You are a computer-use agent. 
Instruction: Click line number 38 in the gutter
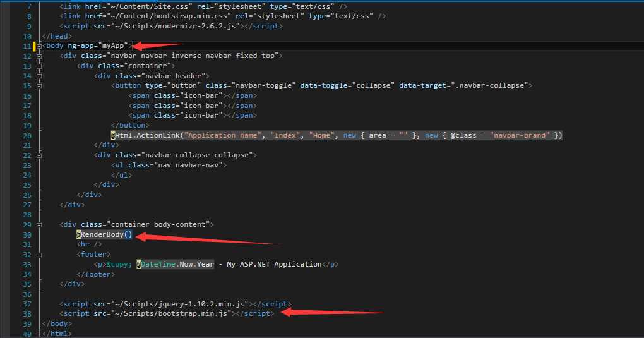tap(27, 314)
